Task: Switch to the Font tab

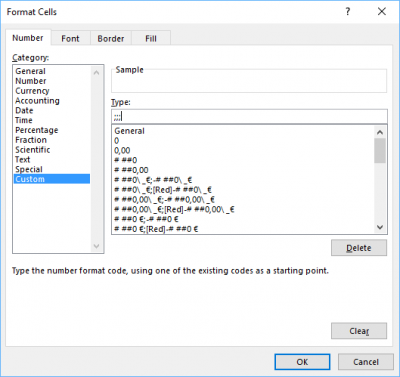Action: tap(70, 39)
